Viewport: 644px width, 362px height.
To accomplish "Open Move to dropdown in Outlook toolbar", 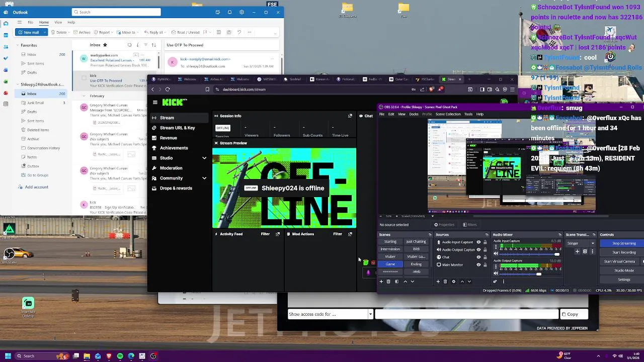I will [x=137, y=32].
